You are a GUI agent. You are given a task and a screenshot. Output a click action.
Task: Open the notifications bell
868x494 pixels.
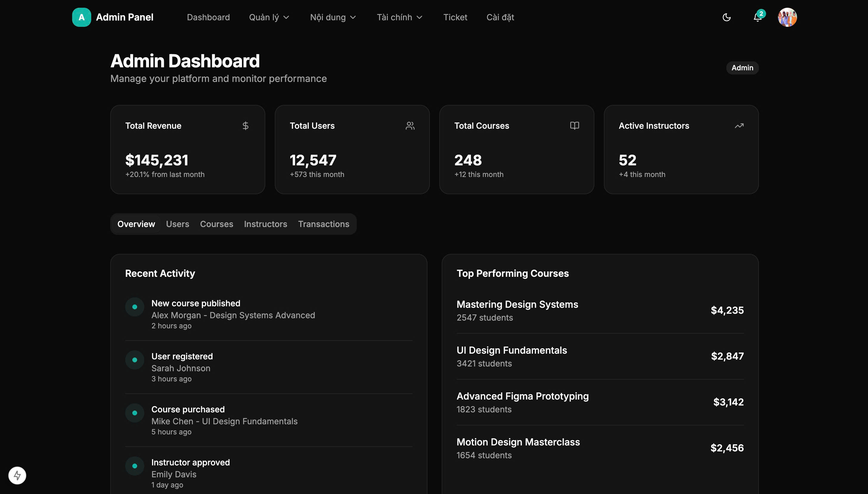[757, 17]
